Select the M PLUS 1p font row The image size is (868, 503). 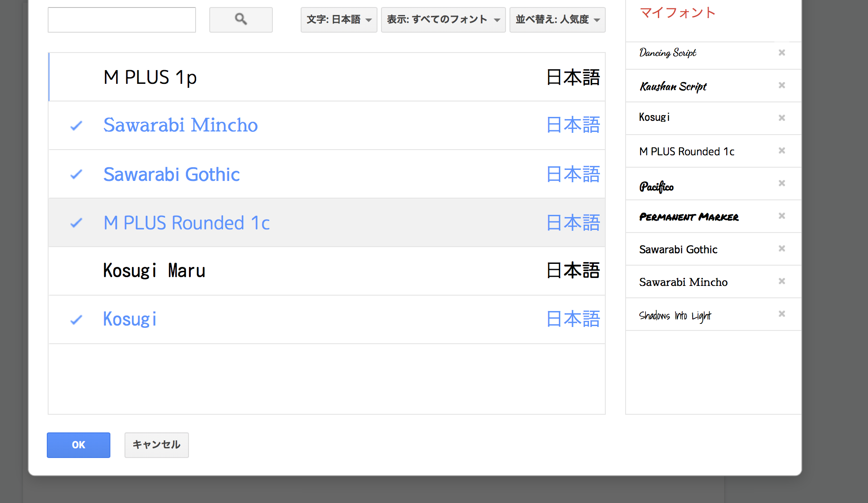327,77
